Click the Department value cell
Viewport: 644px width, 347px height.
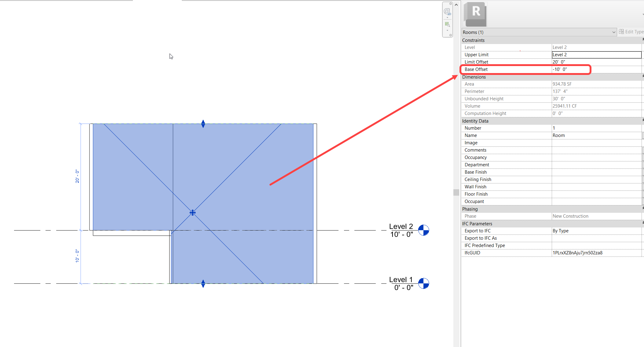pos(597,165)
